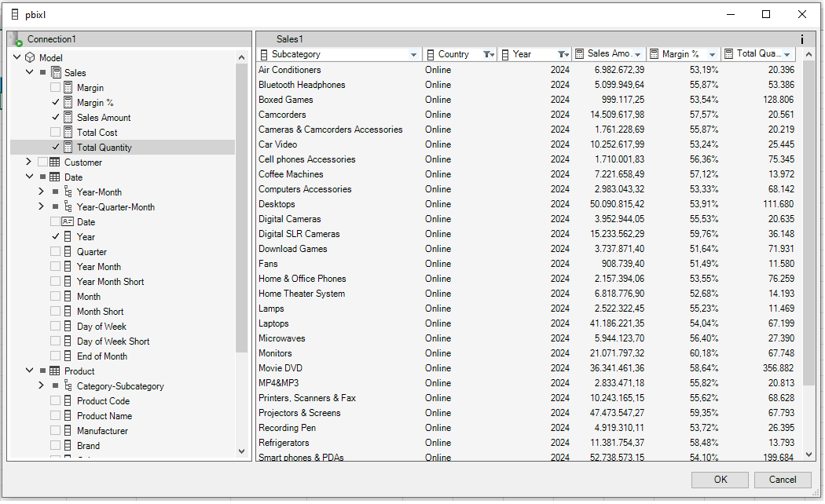Viewport: 825px width, 504px height.
Task: Click the measure icon on Sales Amount header
Action: tap(580, 54)
